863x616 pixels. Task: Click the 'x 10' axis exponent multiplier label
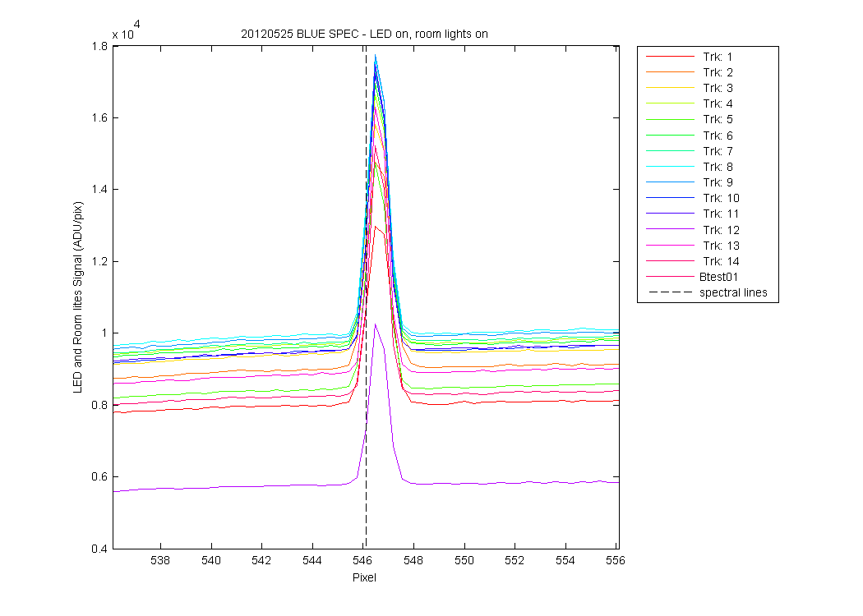pyautogui.click(x=126, y=31)
